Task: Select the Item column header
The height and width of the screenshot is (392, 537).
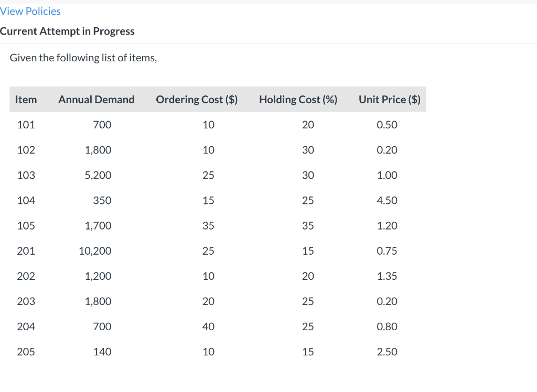Action: tap(26, 100)
